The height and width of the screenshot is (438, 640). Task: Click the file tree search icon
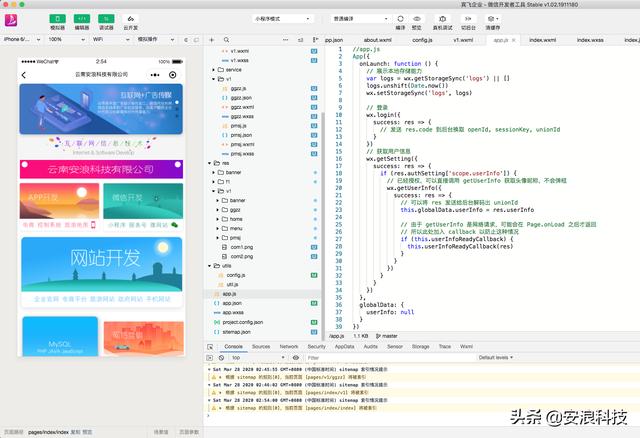pos(226,40)
